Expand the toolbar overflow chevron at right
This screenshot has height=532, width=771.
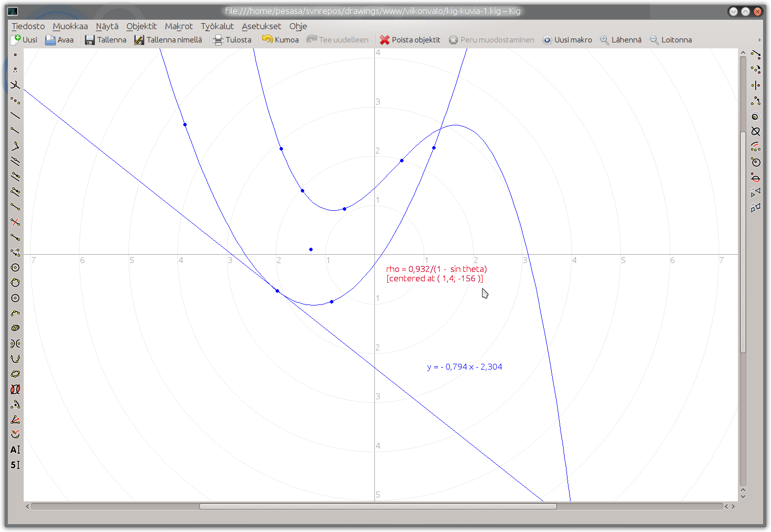pyautogui.click(x=759, y=40)
